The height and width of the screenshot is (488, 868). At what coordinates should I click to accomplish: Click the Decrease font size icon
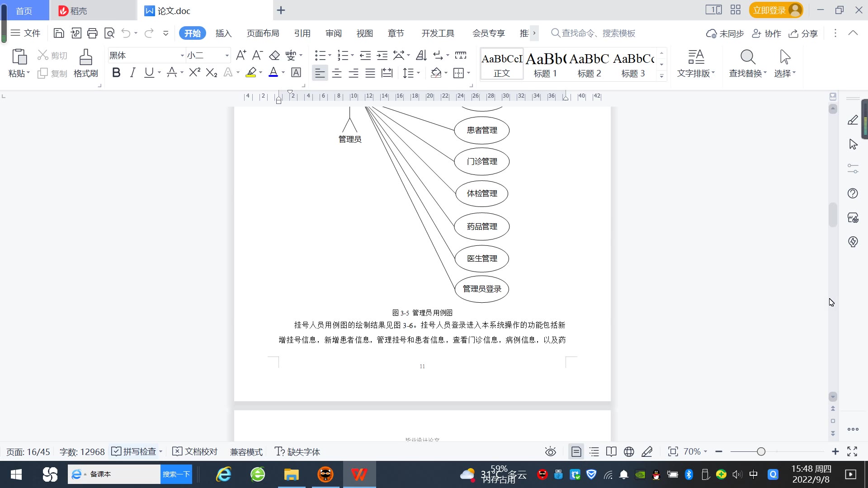tap(257, 55)
